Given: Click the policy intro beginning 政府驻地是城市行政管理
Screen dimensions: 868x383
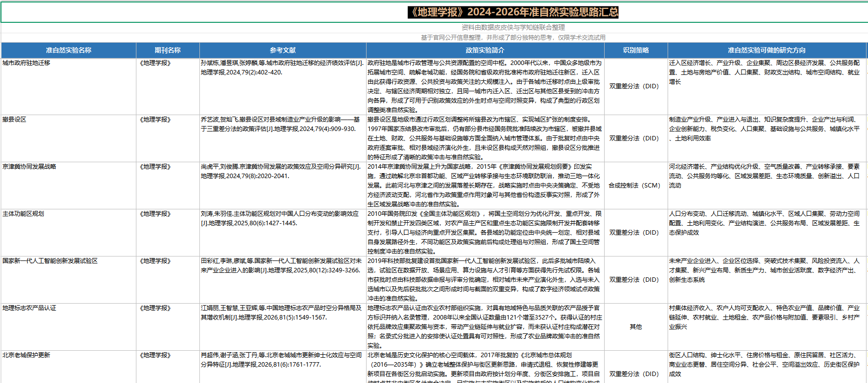Looking at the screenshot, I should point(485,86).
